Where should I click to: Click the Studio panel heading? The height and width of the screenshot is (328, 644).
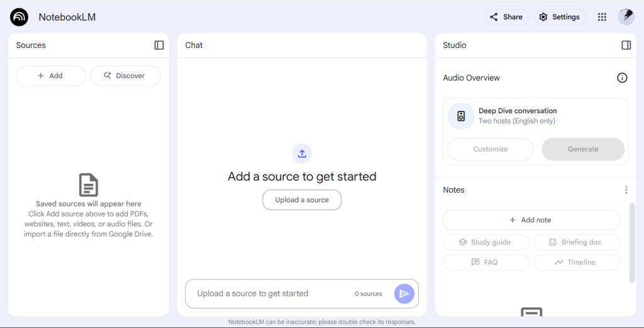454,45
